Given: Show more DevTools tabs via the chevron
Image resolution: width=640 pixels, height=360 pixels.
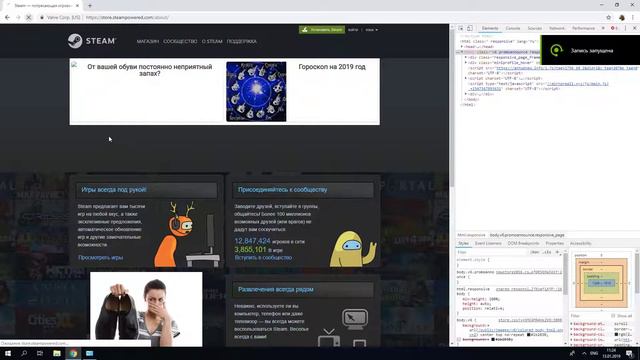Looking at the screenshot, I should pos(603,28).
